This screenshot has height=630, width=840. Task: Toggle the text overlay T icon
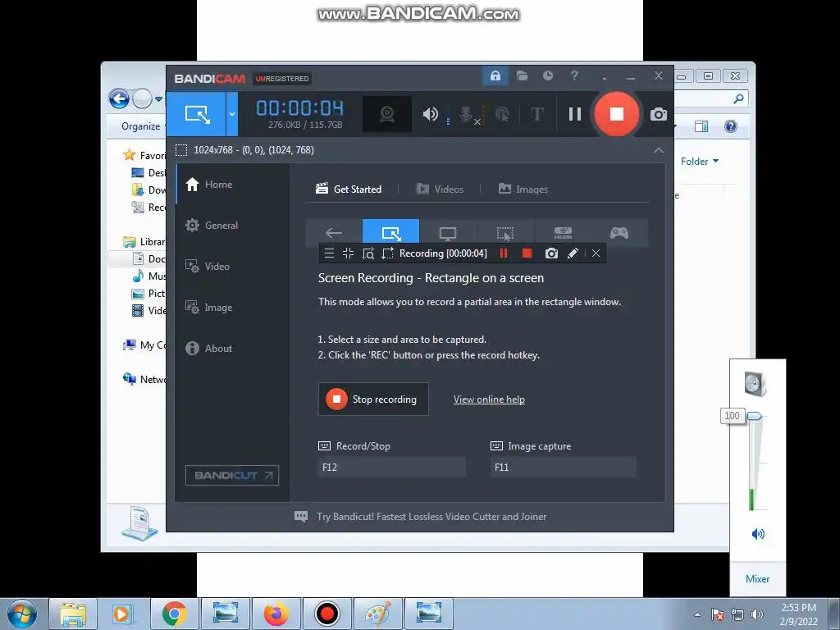536,114
